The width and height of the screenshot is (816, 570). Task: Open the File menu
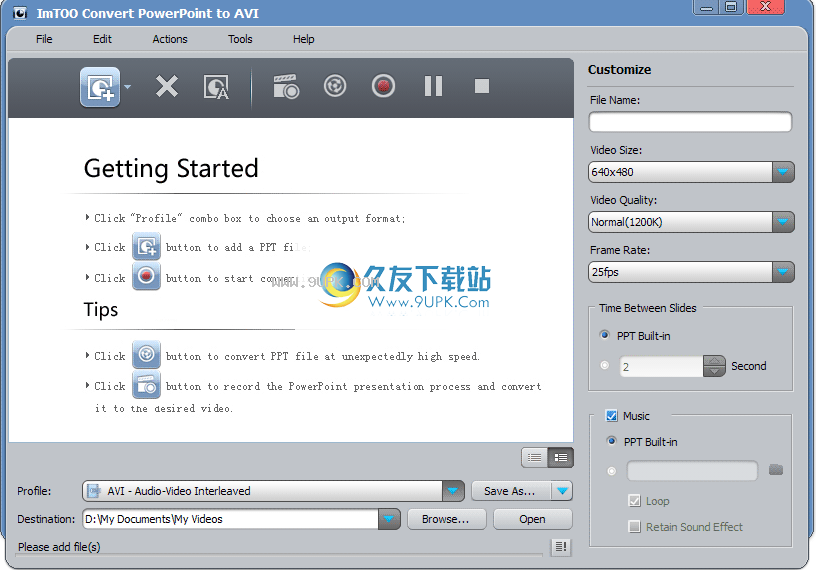click(x=44, y=39)
